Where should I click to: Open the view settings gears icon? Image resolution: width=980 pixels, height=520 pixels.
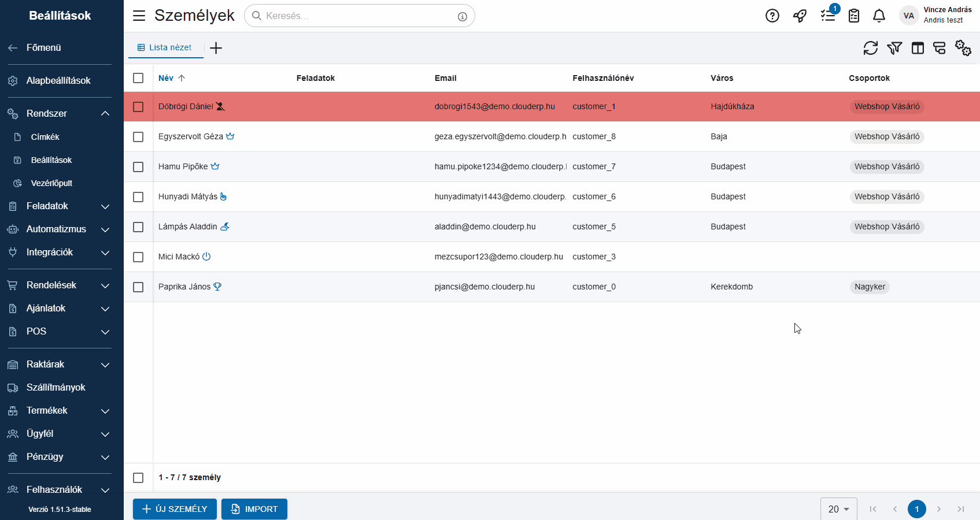pyautogui.click(x=963, y=48)
